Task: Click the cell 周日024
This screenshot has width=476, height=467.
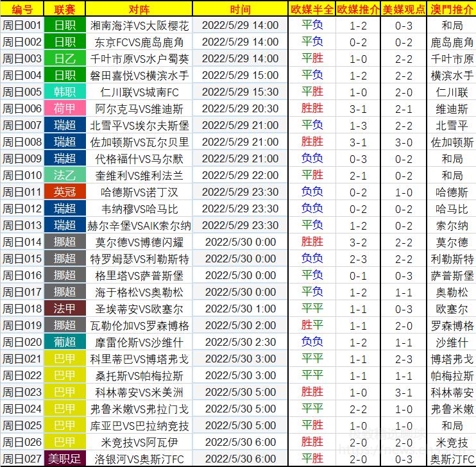Action: pyautogui.click(x=22, y=409)
